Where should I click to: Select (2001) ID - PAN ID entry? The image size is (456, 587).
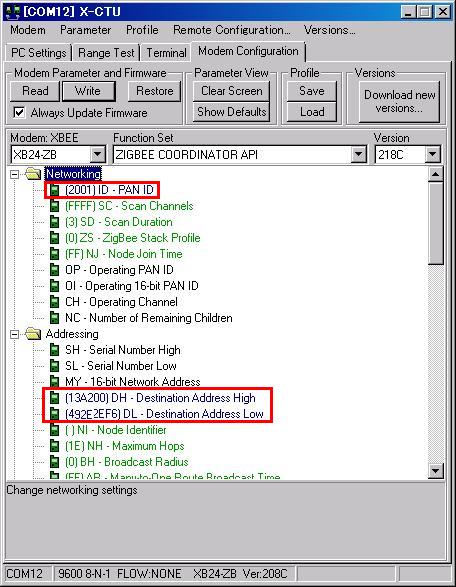click(x=109, y=190)
